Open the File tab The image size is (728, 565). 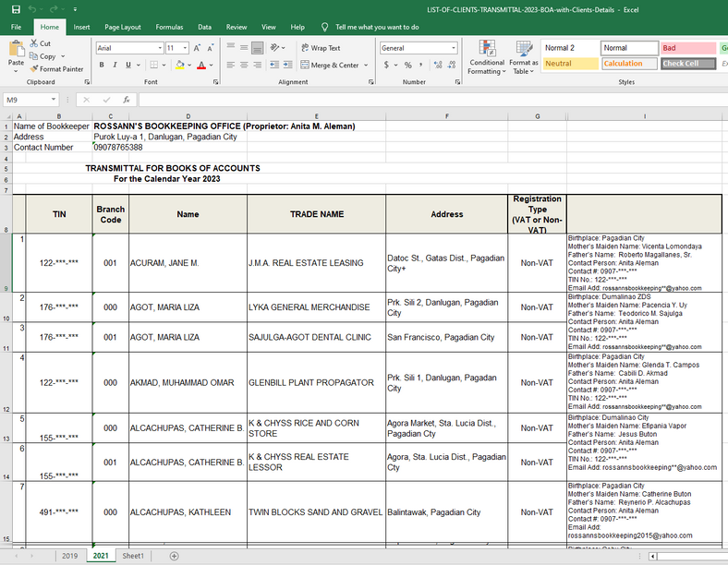click(17, 27)
